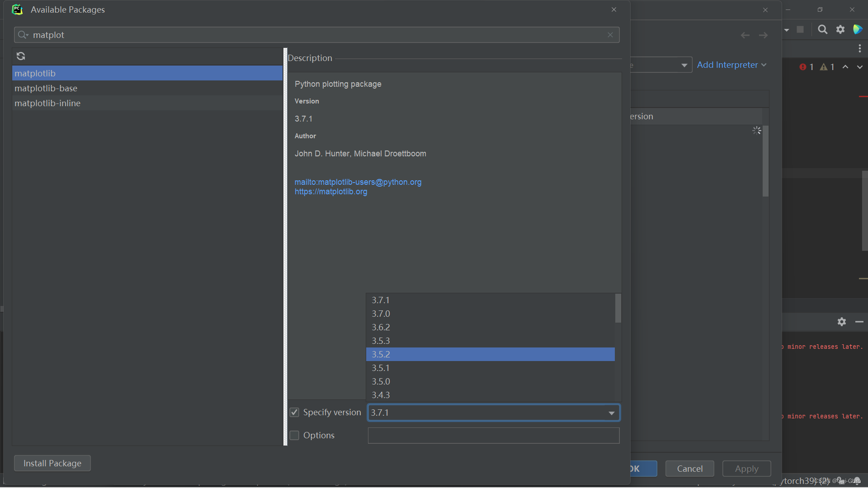Viewport: 868px width, 488px height.
Task: Open run panel settings gear
Action: [x=842, y=322]
